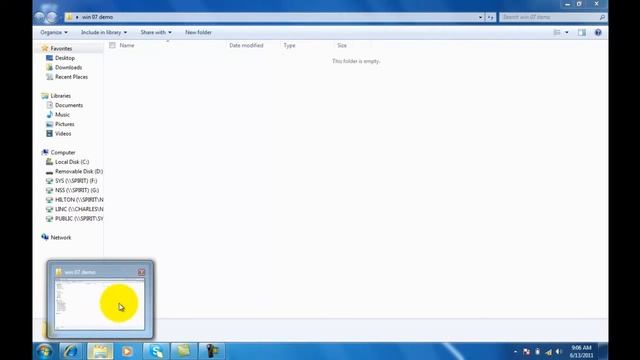Screen dimensions: 640x360
Task: Open Removable Disk (D:)
Action: 79,171
